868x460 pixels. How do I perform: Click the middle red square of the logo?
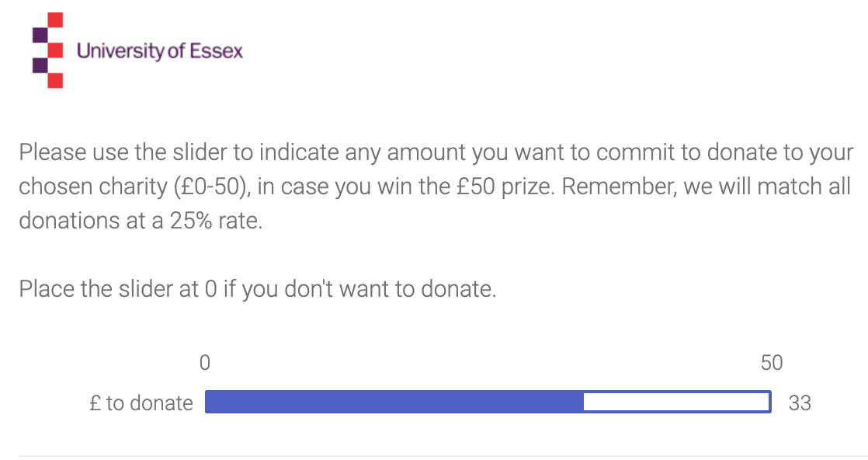pyautogui.click(x=55, y=51)
